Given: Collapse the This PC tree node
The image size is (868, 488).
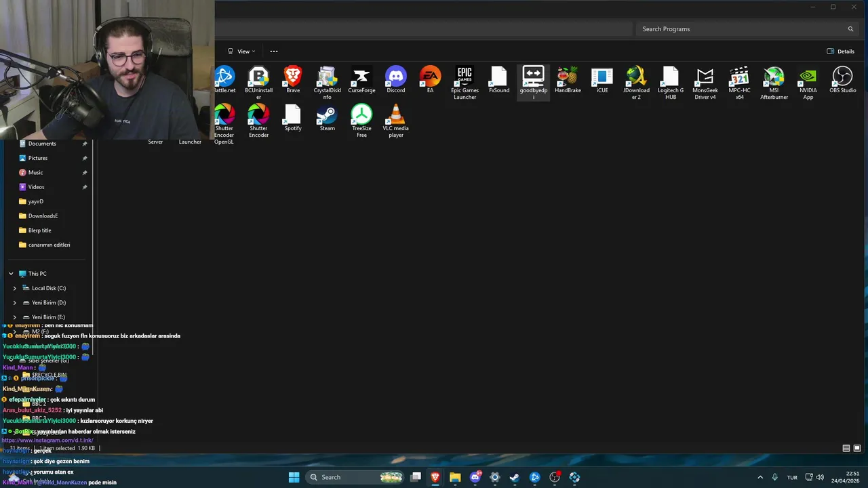Looking at the screenshot, I should [x=11, y=274].
